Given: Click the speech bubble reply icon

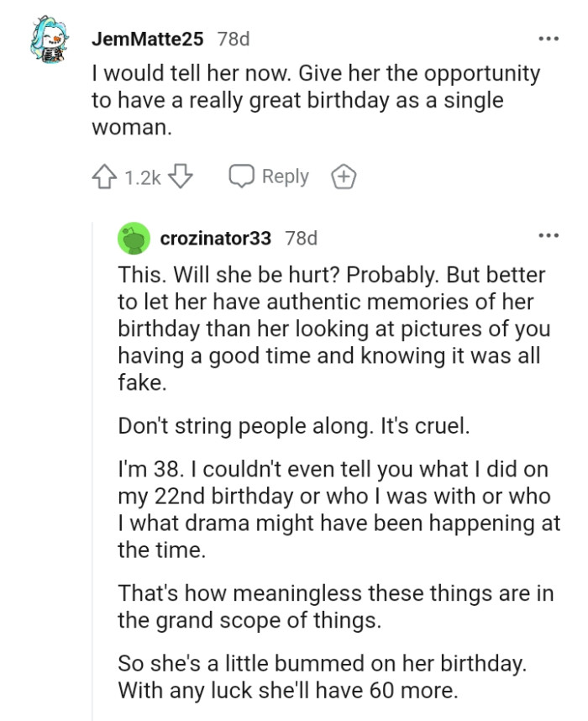Looking at the screenshot, I should pyautogui.click(x=243, y=176).
